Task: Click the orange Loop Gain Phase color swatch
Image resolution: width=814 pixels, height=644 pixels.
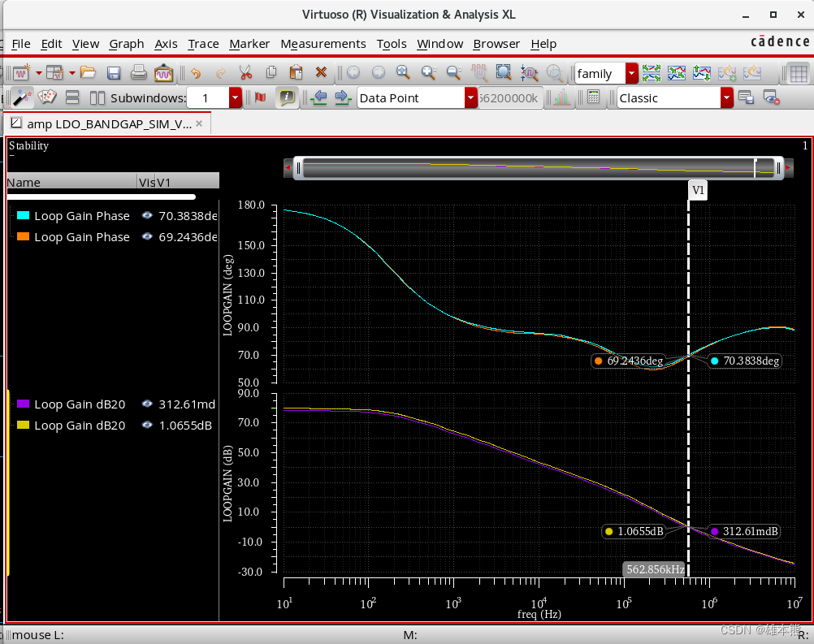Action: 24,236
